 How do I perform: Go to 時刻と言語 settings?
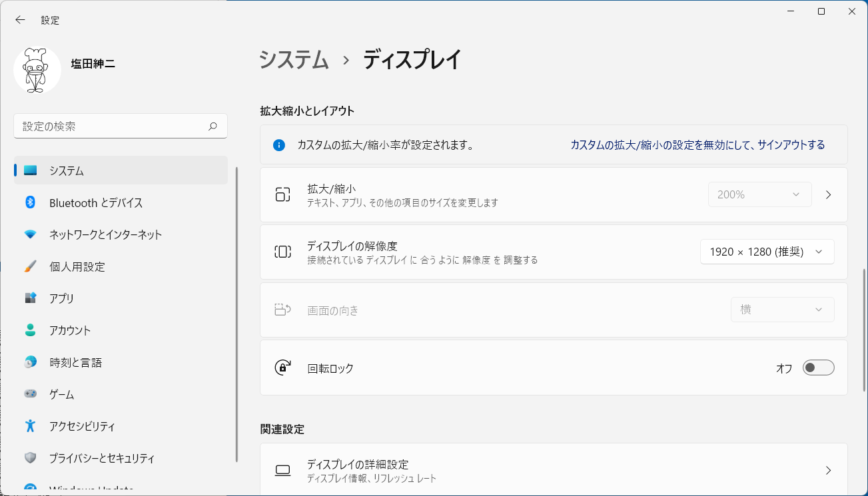(121, 362)
